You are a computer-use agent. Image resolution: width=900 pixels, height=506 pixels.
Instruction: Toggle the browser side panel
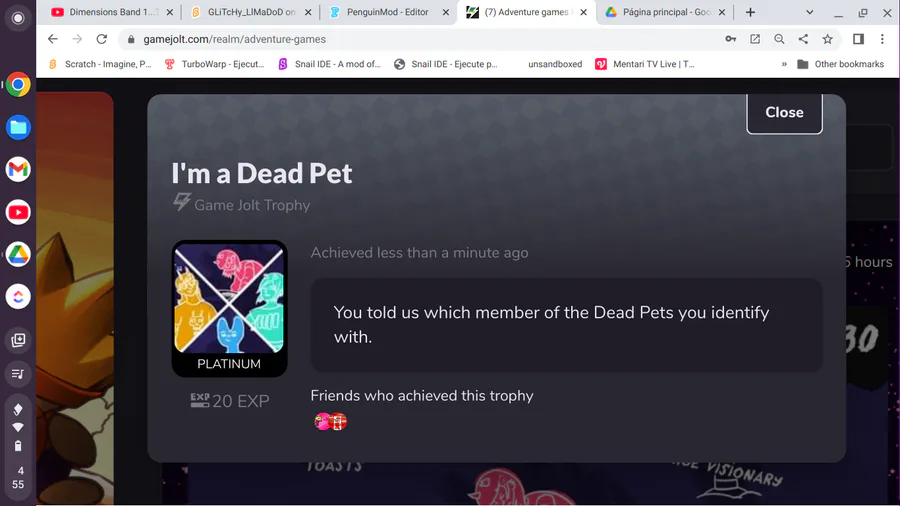point(858,39)
